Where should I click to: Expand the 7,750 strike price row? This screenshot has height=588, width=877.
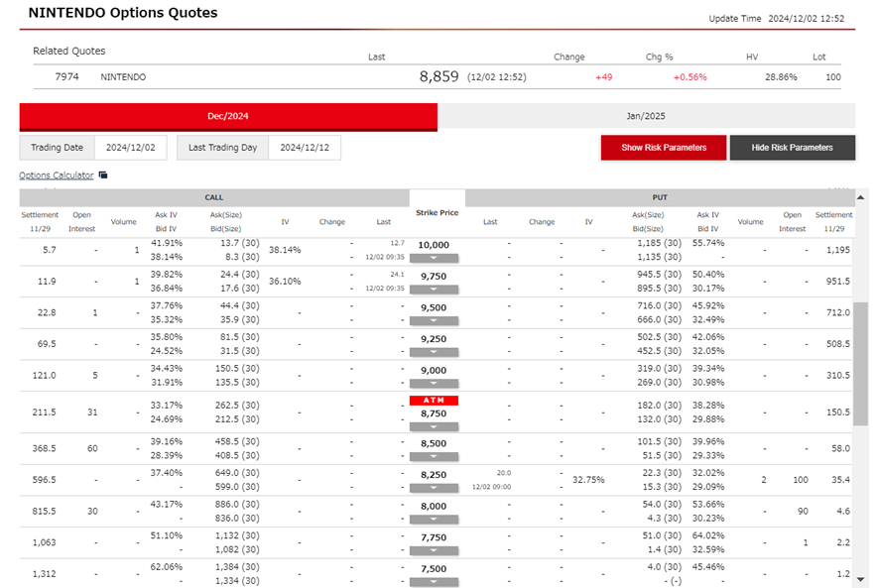tap(434, 550)
